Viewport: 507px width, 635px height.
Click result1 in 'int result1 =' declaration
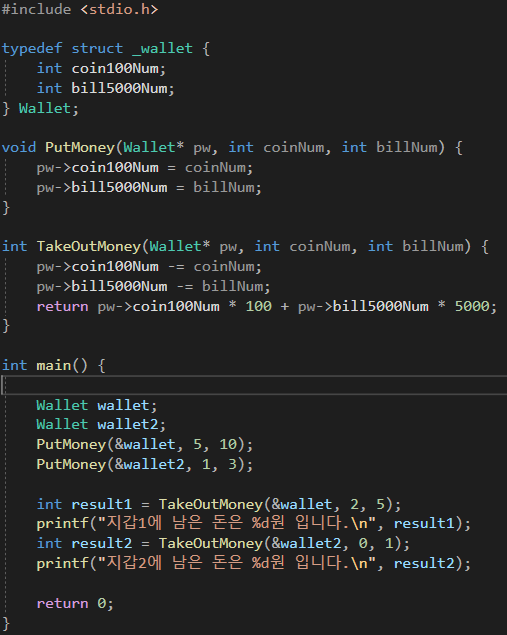(102, 504)
